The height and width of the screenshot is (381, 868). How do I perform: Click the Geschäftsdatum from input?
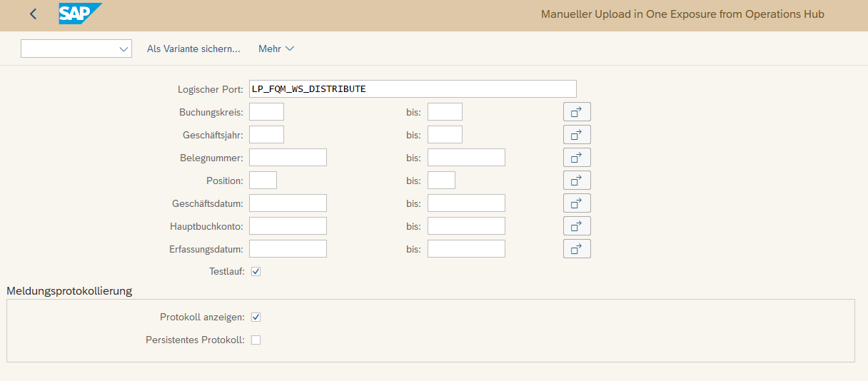pyautogui.click(x=288, y=203)
